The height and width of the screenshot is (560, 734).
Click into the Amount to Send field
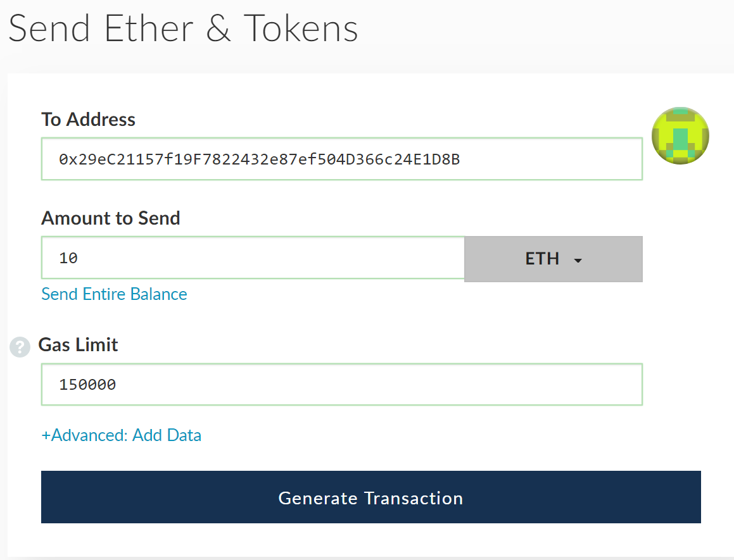253,258
